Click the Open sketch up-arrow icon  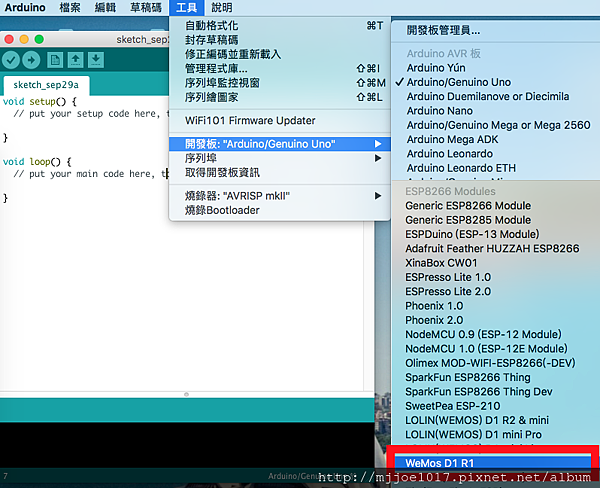click(x=75, y=60)
